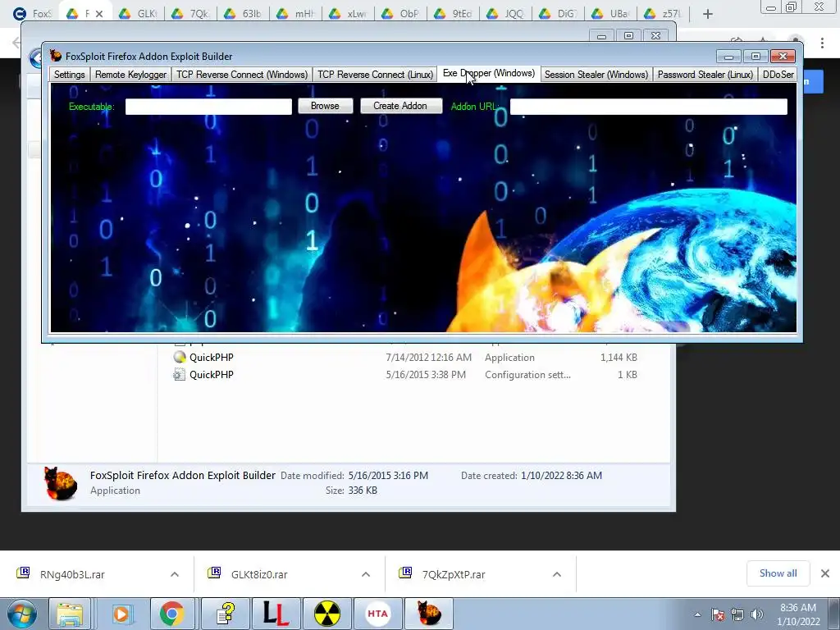Screen dimensions: 840x630
Task: Click the HTA taskbar icon
Action: (377, 614)
